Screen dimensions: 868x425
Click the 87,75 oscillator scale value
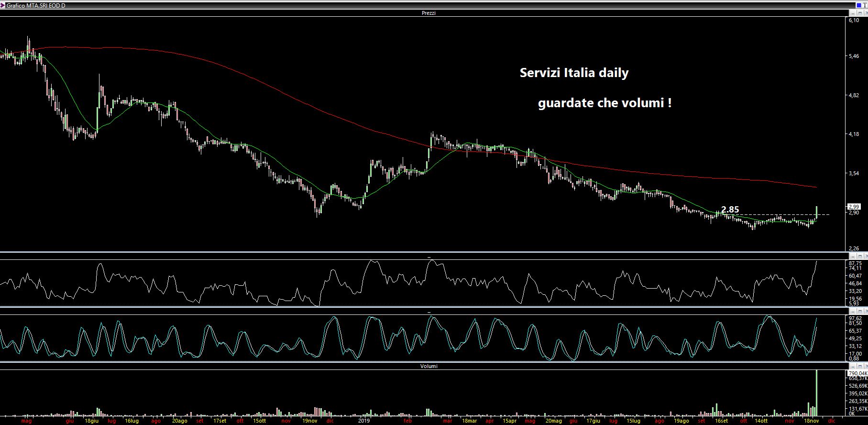coord(855,263)
